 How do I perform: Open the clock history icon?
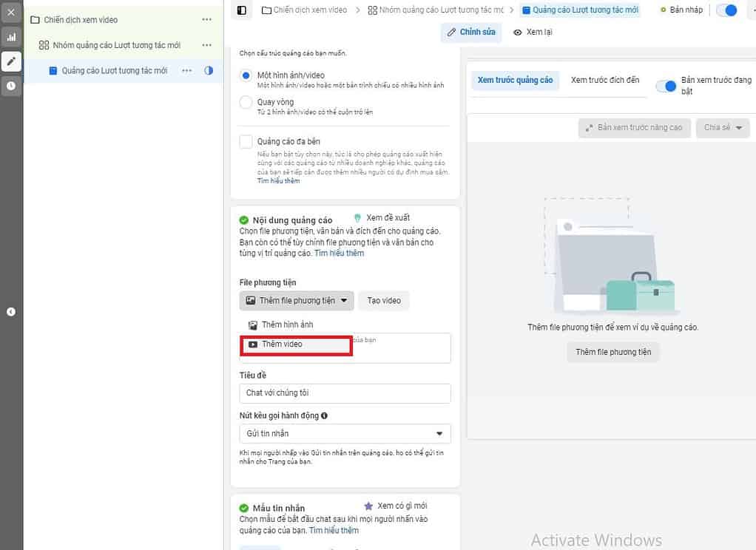click(10, 86)
